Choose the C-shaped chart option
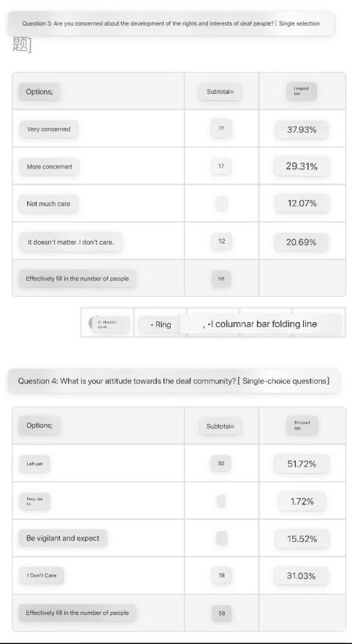The height and width of the screenshot is (644, 352). 110,325
